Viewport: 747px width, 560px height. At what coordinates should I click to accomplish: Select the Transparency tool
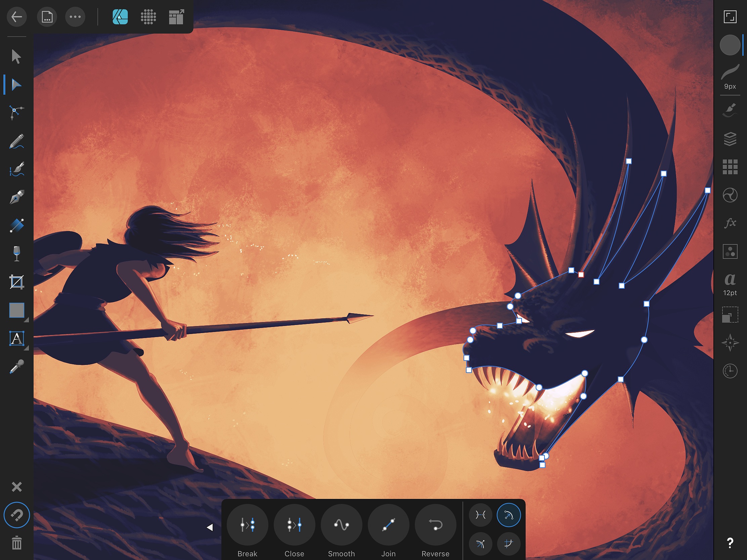click(16, 253)
